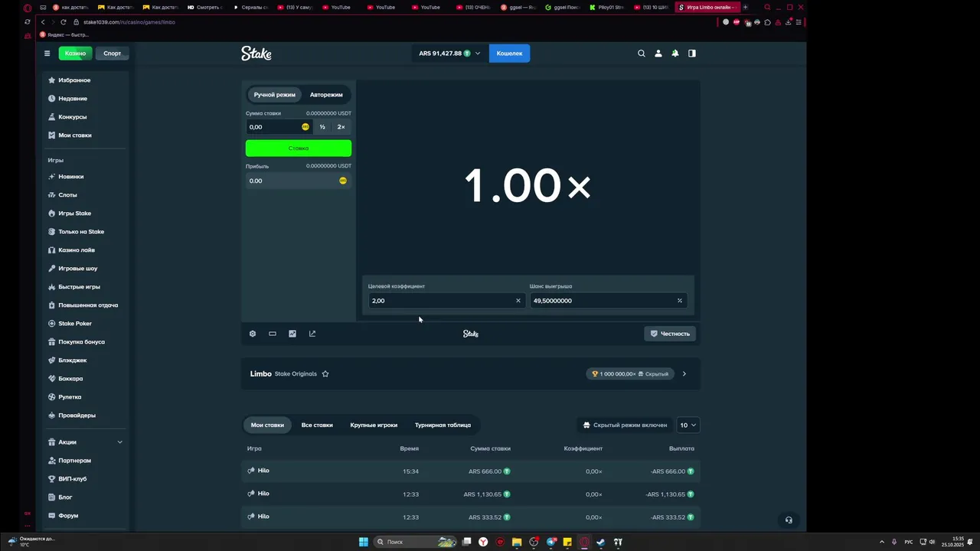This screenshot has height=551, width=980.
Task: Open the Честность fairness button
Action: click(670, 334)
